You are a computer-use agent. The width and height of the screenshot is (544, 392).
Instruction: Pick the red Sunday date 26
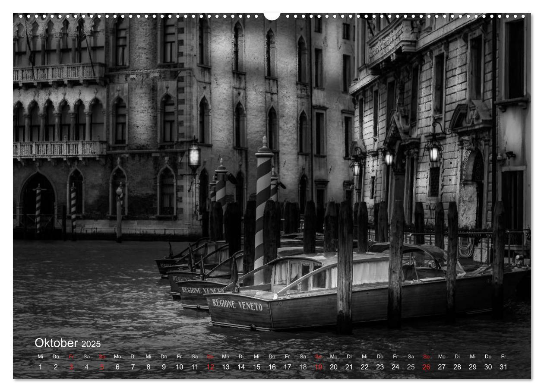tap(426, 367)
